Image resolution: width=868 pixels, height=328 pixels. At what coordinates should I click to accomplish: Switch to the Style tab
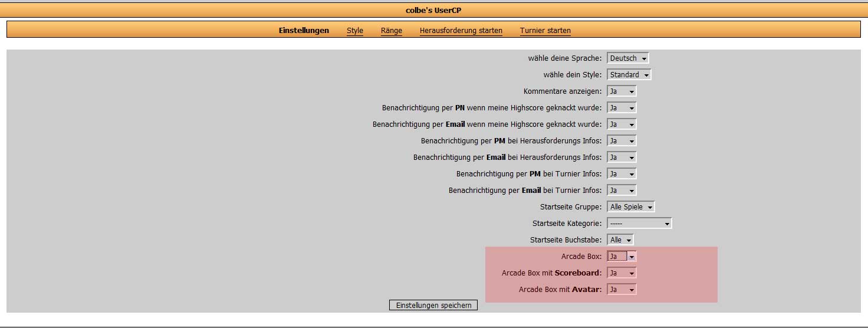pos(355,31)
